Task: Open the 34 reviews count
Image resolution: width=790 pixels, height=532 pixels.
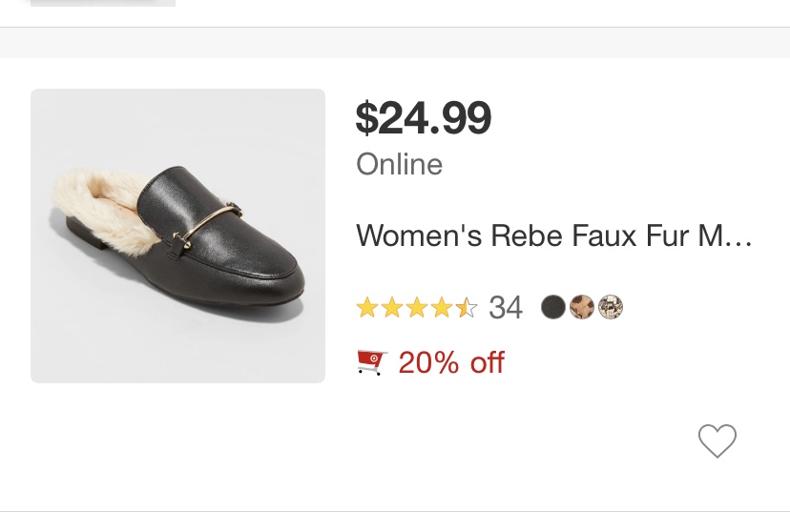Action: tap(506, 308)
